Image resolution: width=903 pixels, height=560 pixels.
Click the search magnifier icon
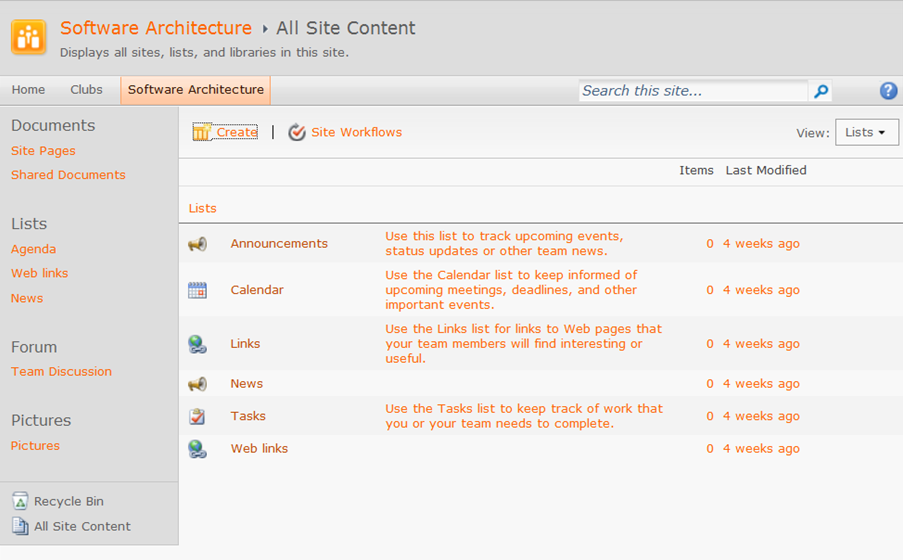[821, 91]
